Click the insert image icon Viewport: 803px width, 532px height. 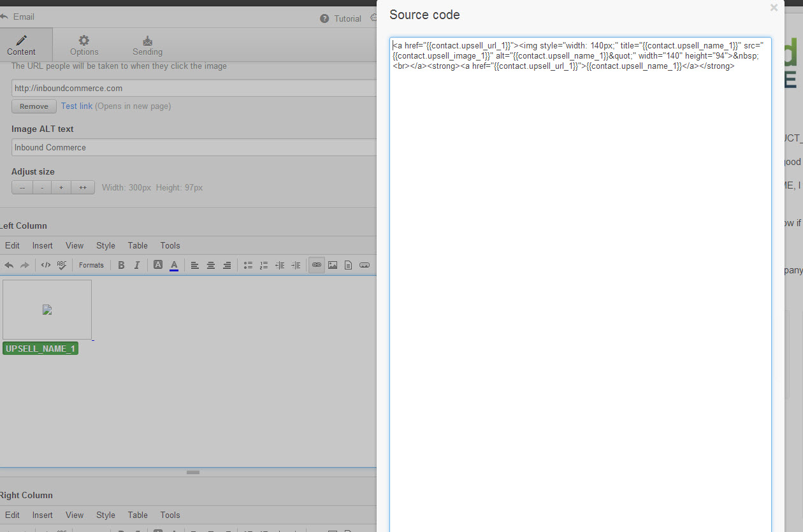[x=333, y=265]
